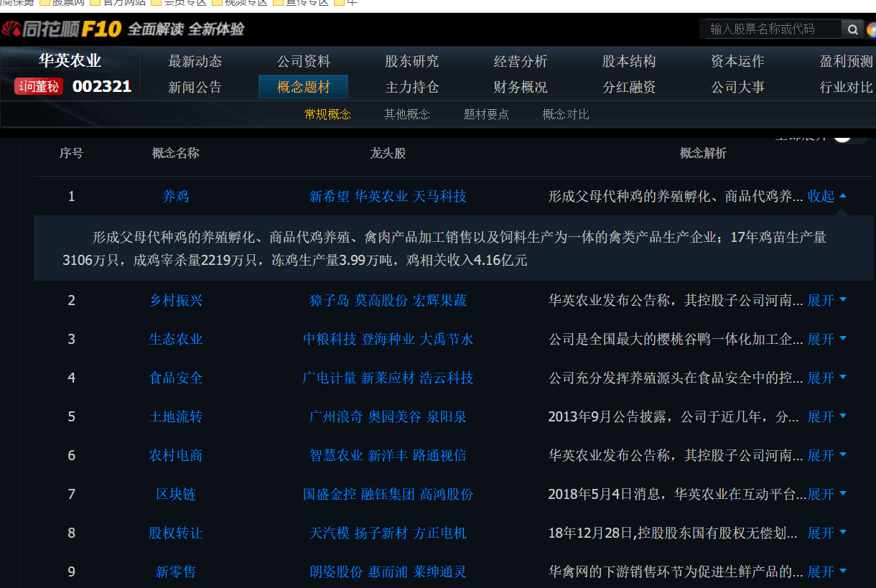876x588 pixels.
Task: Switch to 概念对比 sub-tab
Action: click(566, 114)
